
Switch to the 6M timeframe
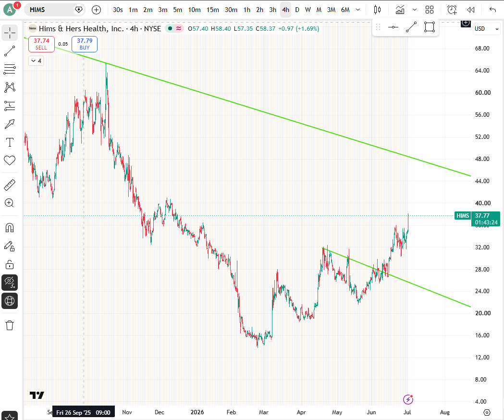[x=345, y=10]
